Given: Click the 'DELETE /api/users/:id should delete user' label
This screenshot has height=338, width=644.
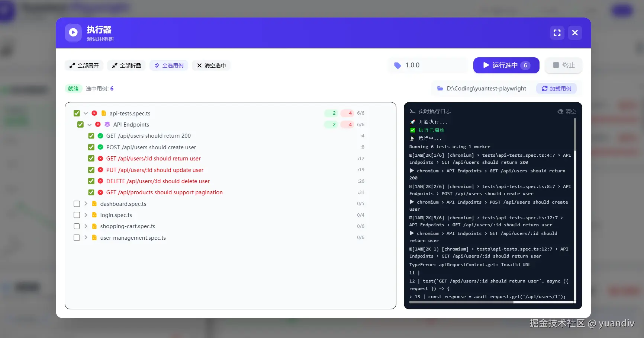Looking at the screenshot, I should click(x=158, y=181).
